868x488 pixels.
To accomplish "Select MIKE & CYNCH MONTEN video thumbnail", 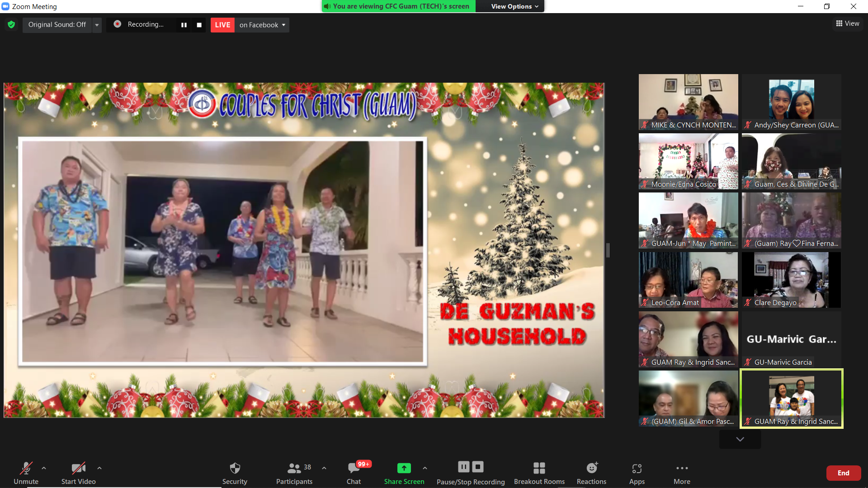I will click(x=688, y=102).
